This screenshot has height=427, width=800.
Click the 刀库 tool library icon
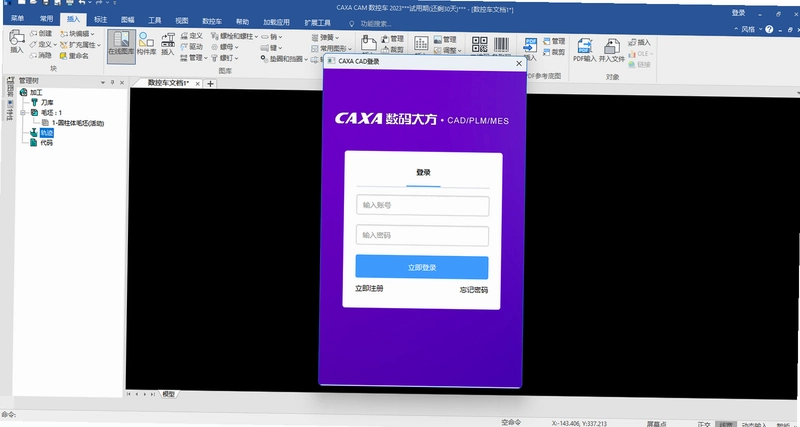[x=35, y=103]
